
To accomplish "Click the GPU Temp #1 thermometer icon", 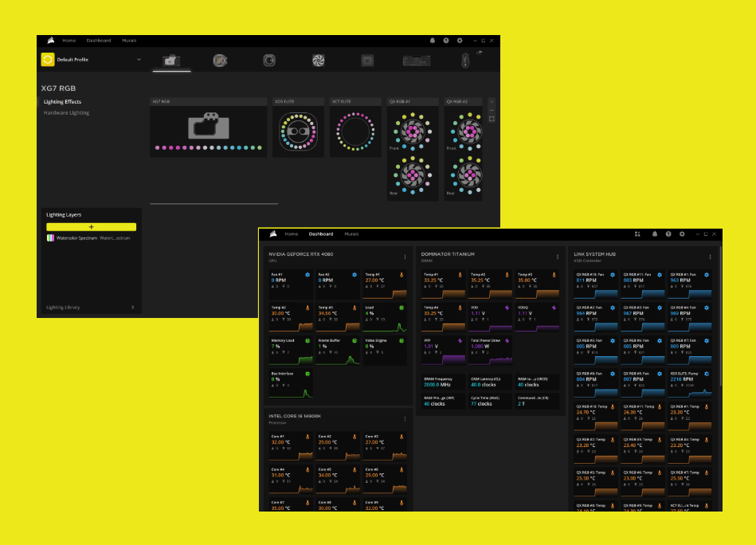I will (x=402, y=275).
